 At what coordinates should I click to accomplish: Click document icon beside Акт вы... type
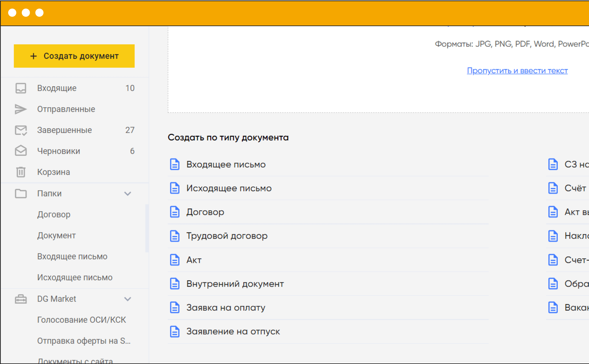(553, 212)
